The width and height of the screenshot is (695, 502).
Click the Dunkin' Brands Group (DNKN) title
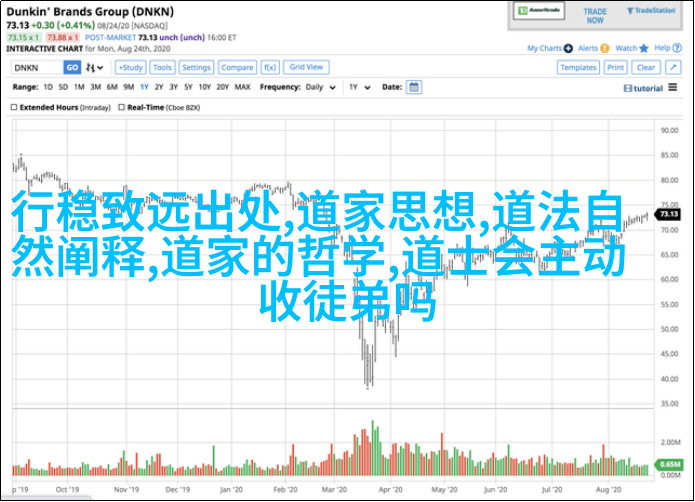(x=90, y=12)
